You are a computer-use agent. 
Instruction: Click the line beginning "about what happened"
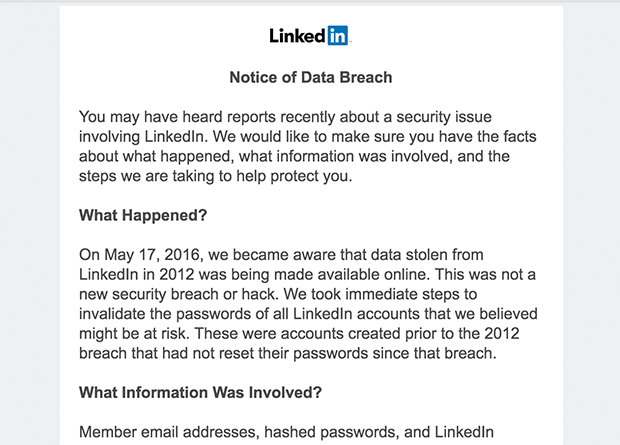294,156
